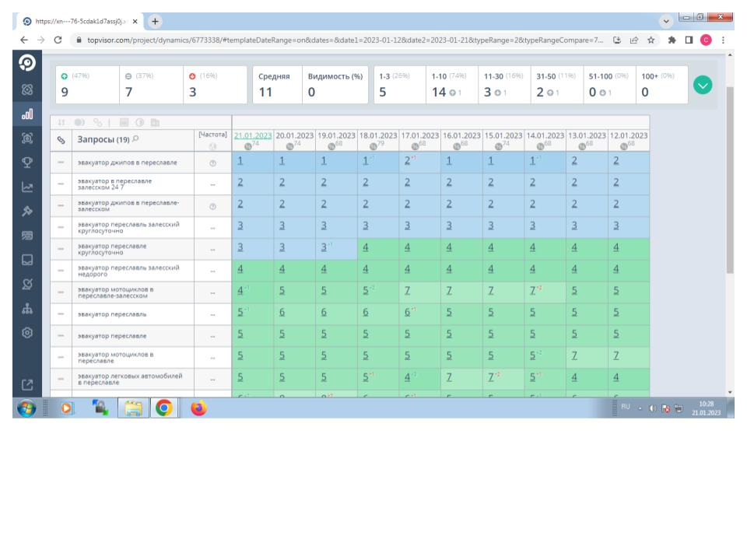Click the browser address bar URL
Image resolution: width=747 pixels, height=560 pixels.
pos(345,40)
